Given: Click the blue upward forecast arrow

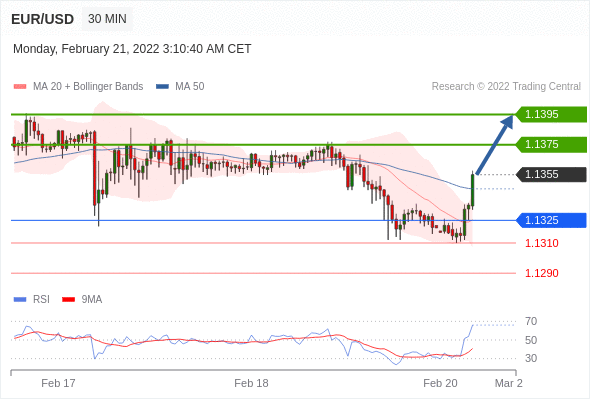Looking at the screenshot, I should coord(494,144).
